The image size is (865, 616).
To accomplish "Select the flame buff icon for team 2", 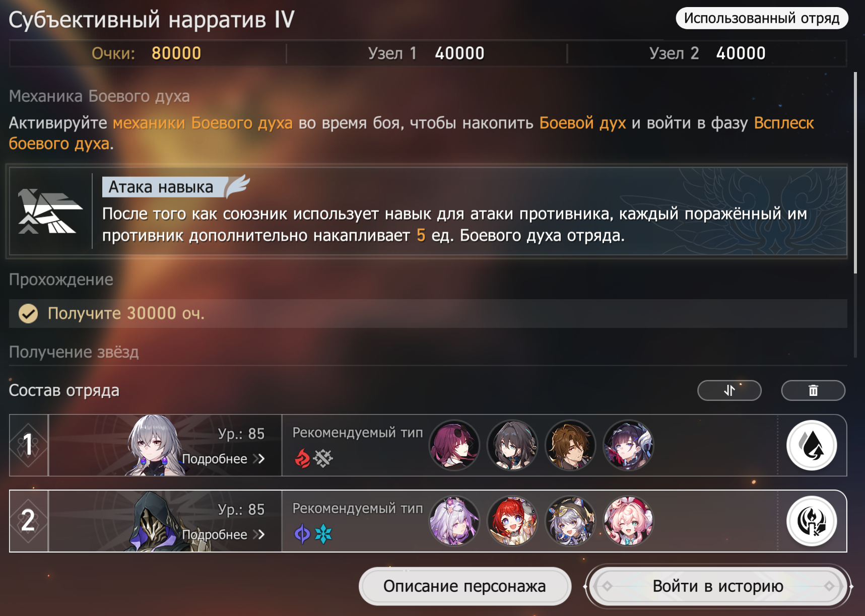I will click(x=812, y=521).
